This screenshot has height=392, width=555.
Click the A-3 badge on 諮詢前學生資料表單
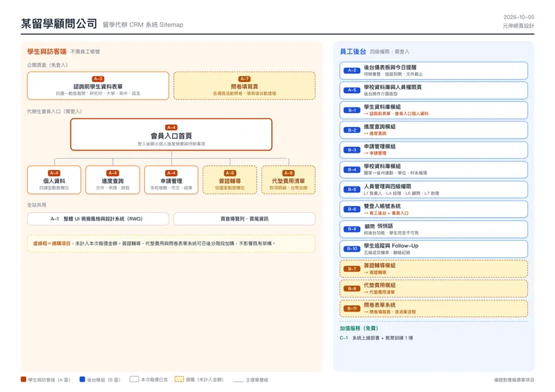click(x=98, y=79)
